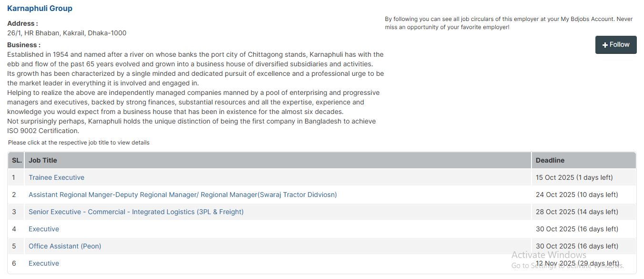
Task: Open the Executive job closing 12 Nov 2025
Action: pos(43,263)
